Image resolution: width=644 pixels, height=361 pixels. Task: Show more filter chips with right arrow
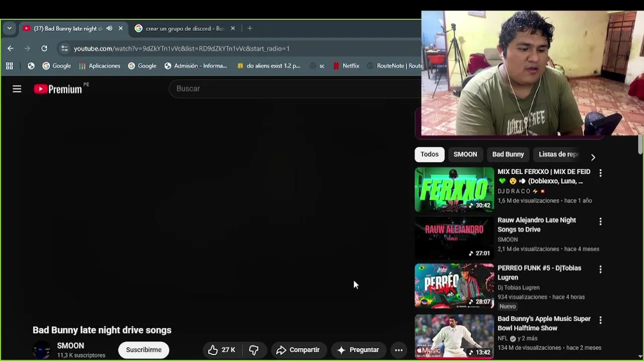pyautogui.click(x=593, y=157)
